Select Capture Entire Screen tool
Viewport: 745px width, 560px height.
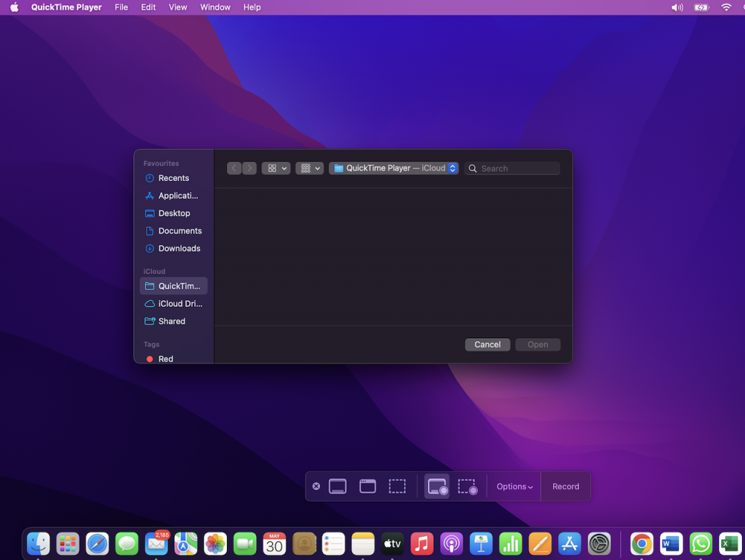(x=338, y=487)
